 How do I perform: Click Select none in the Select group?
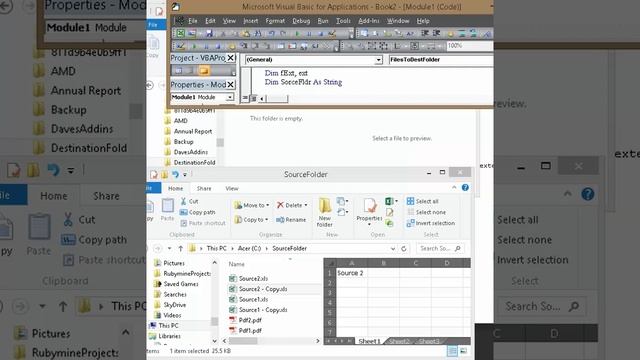click(x=426, y=212)
